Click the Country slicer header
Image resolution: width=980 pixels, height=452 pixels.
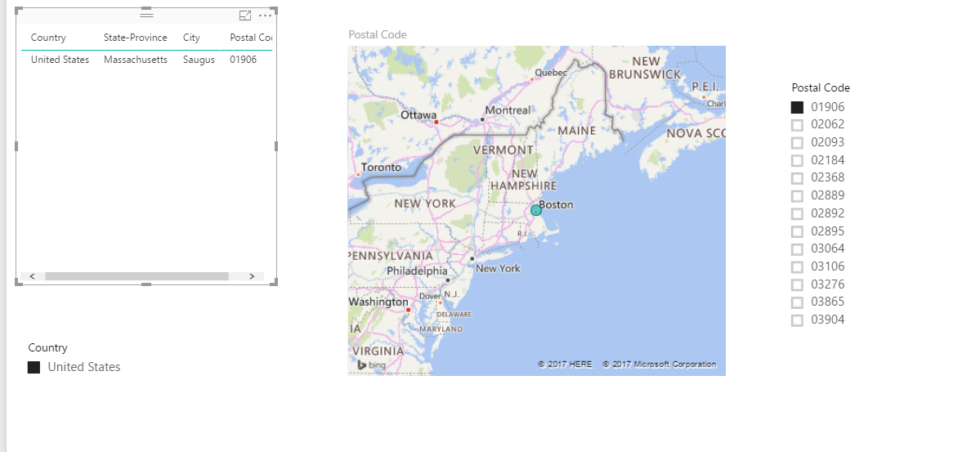point(47,347)
